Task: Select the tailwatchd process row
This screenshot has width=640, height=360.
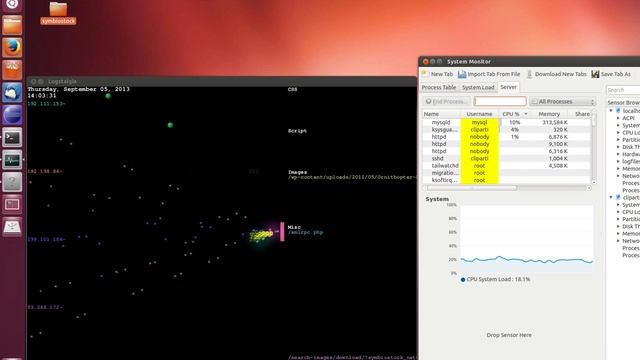Action: coord(506,166)
